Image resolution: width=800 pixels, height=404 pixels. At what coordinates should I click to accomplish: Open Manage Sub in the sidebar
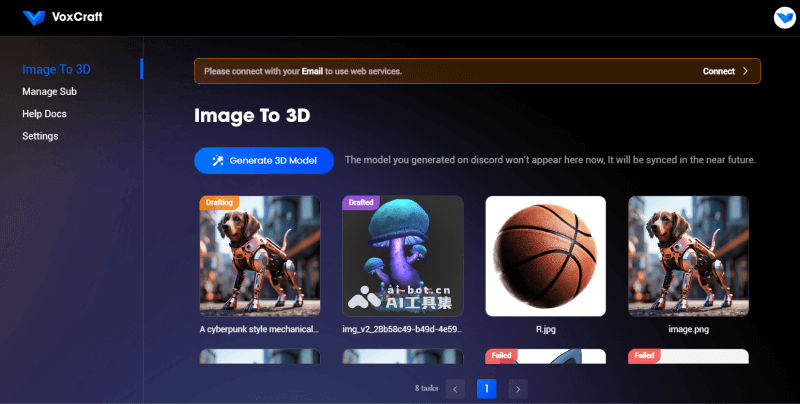(49, 92)
